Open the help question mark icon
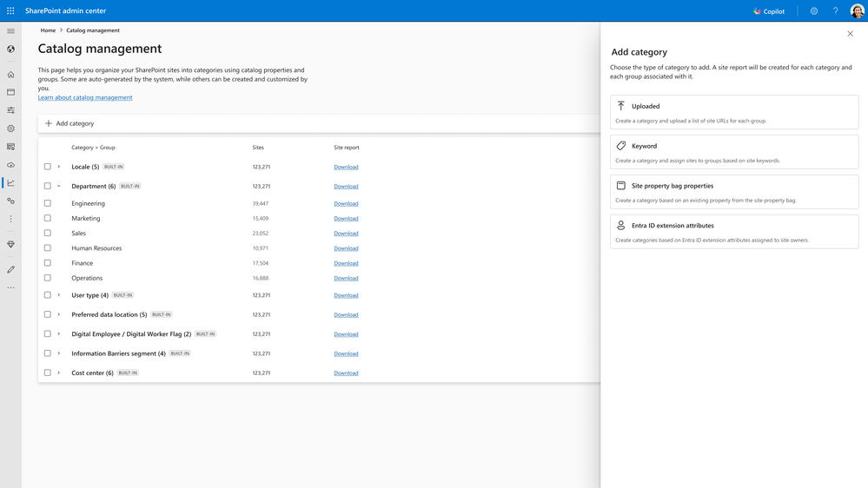Image resolution: width=868 pixels, height=488 pixels. (835, 11)
